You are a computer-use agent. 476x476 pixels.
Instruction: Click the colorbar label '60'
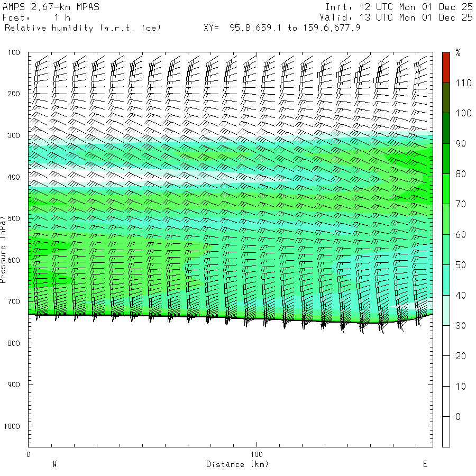[461, 235]
